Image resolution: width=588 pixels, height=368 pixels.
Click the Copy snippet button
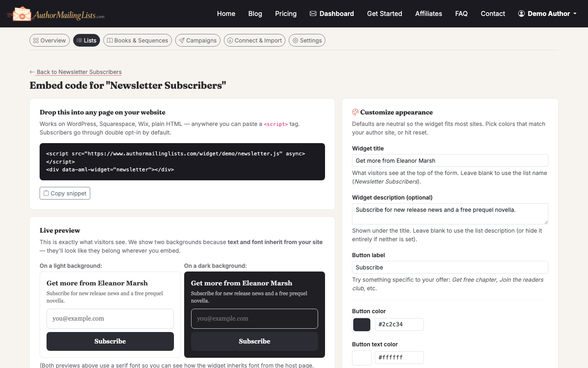click(65, 193)
